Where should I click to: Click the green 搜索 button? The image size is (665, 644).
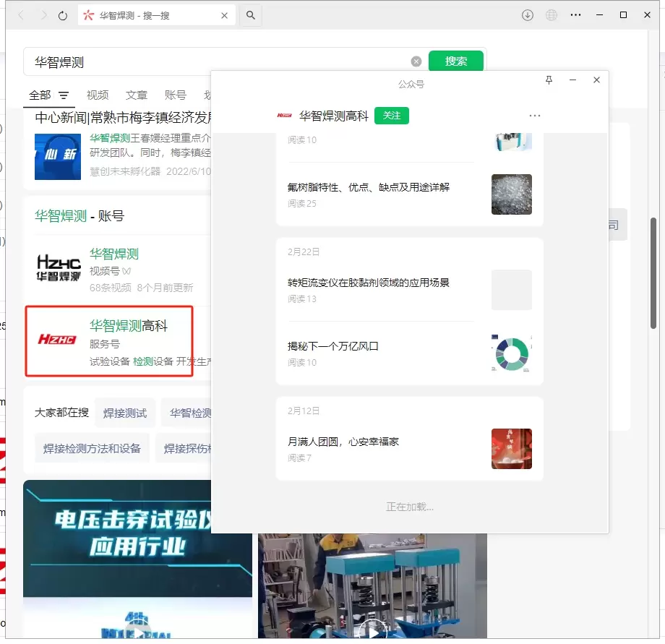point(455,61)
